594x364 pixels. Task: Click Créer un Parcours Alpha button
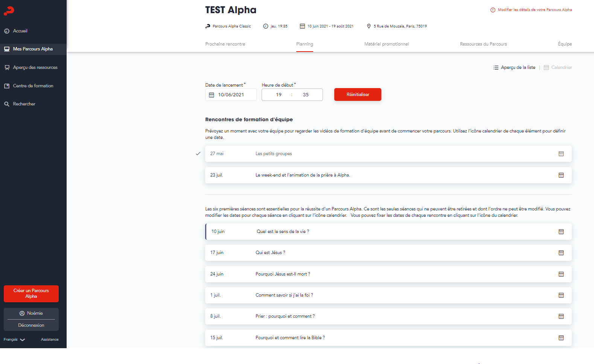[31, 294]
